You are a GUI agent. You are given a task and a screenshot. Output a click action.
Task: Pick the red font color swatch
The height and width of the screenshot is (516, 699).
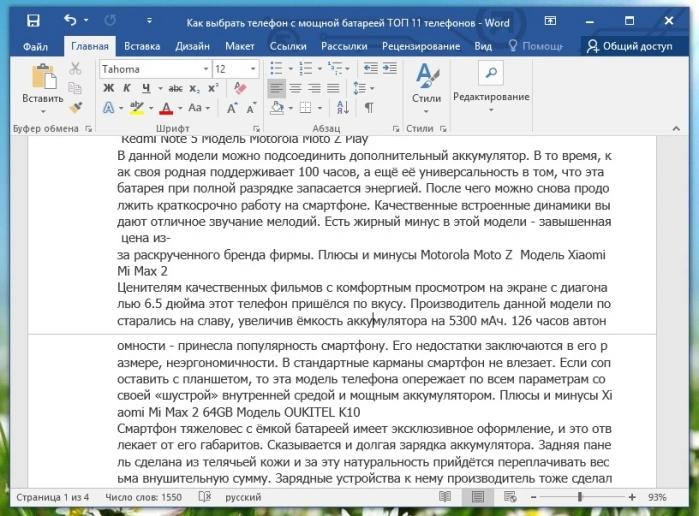point(166,108)
